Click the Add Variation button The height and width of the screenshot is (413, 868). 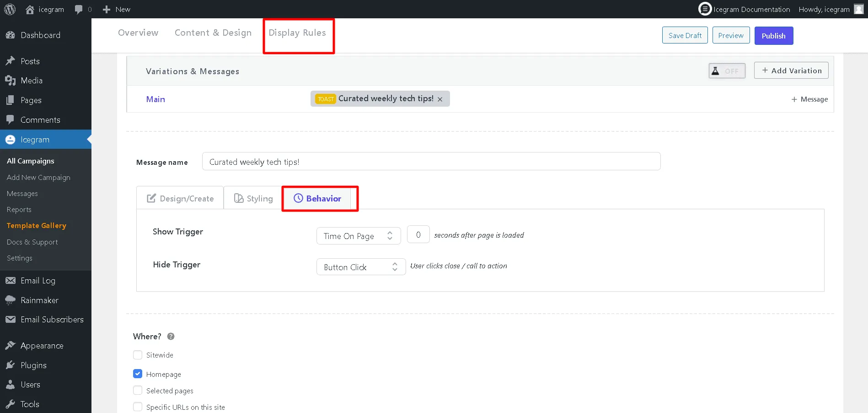pos(791,71)
